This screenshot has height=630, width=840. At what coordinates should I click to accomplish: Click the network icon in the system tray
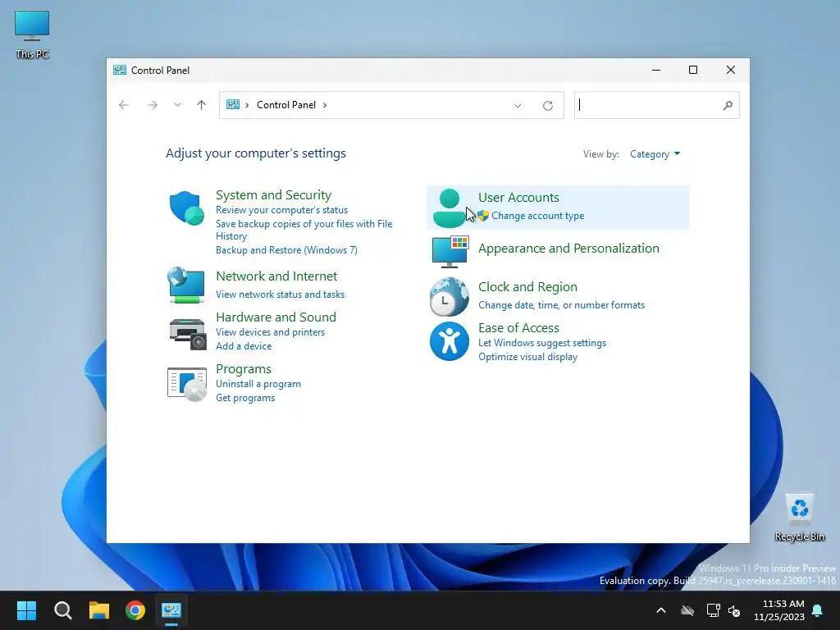(x=713, y=610)
